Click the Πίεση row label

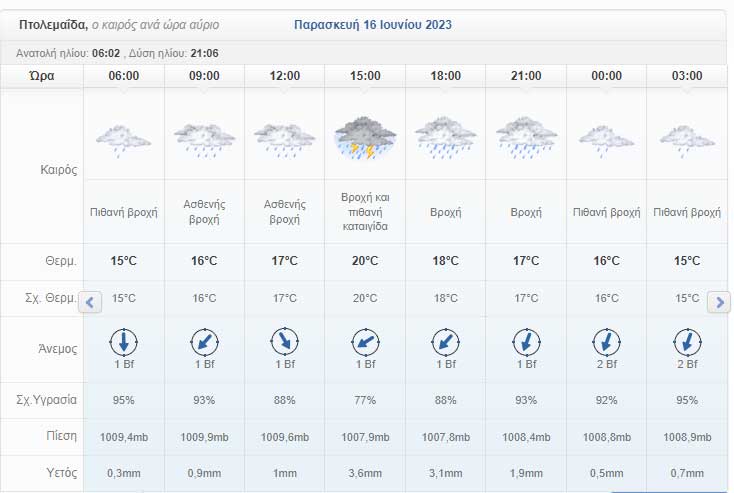[62, 436]
